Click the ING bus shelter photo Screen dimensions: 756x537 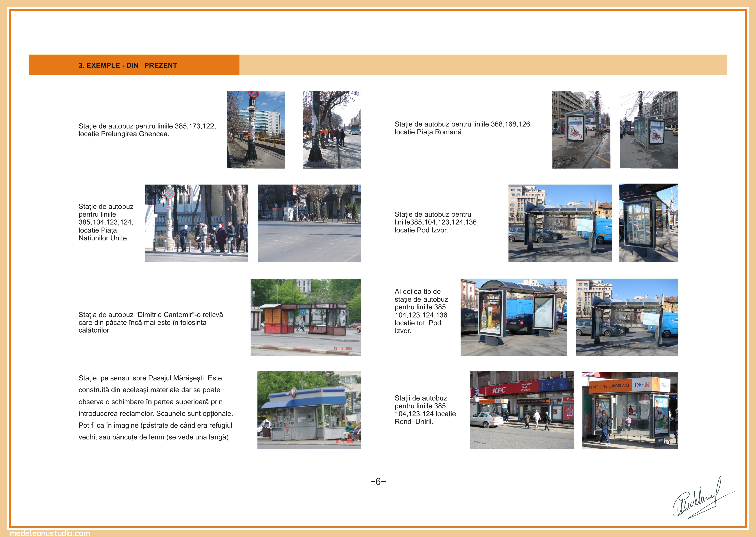[630, 410]
